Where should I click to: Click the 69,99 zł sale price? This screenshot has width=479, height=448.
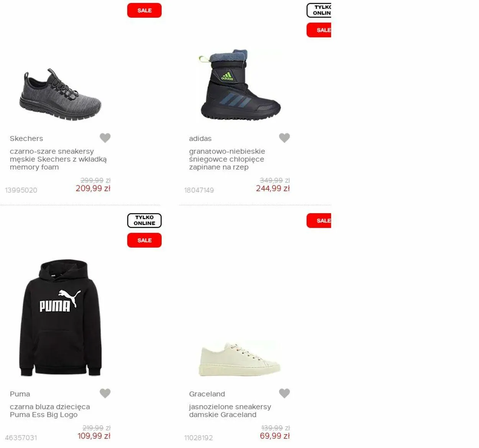coord(275,436)
